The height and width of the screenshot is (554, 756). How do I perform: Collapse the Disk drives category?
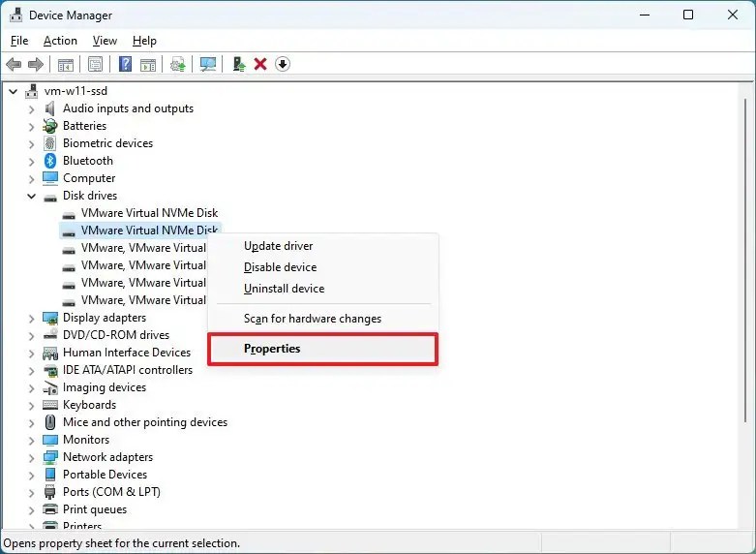coord(31,196)
